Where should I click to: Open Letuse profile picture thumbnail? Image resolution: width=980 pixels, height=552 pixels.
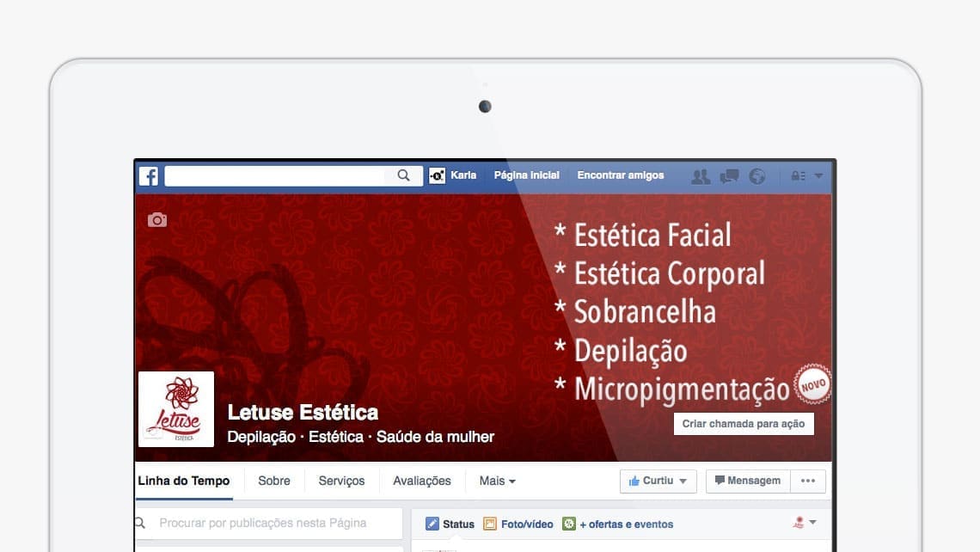(x=176, y=409)
